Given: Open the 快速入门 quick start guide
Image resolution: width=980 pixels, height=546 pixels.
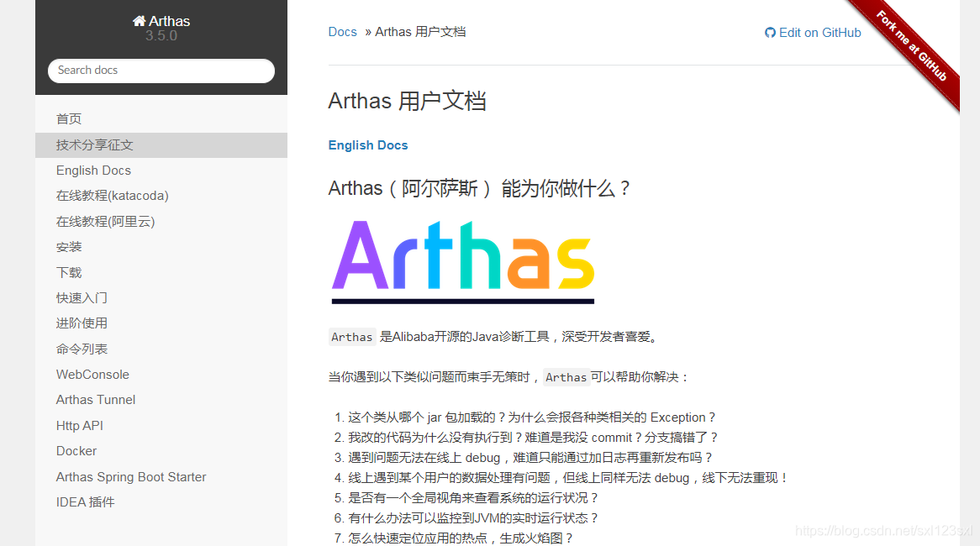Looking at the screenshot, I should pos(82,297).
